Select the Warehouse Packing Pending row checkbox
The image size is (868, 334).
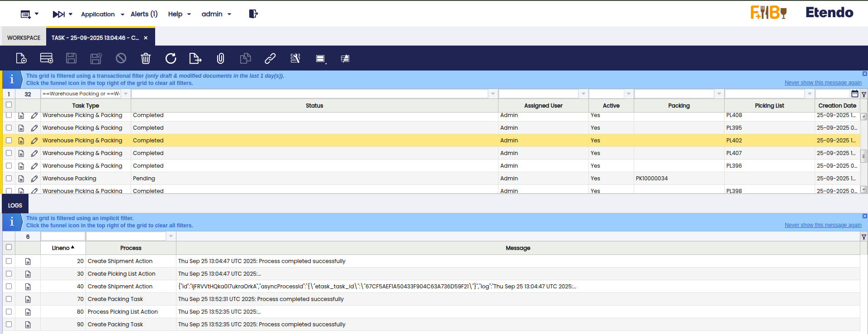(x=9, y=179)
